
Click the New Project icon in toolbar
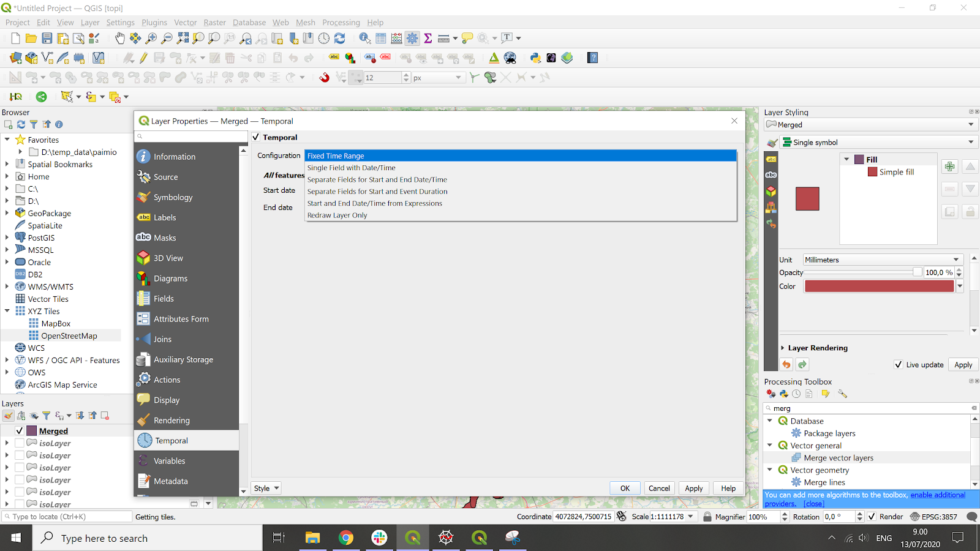[16, 39]
